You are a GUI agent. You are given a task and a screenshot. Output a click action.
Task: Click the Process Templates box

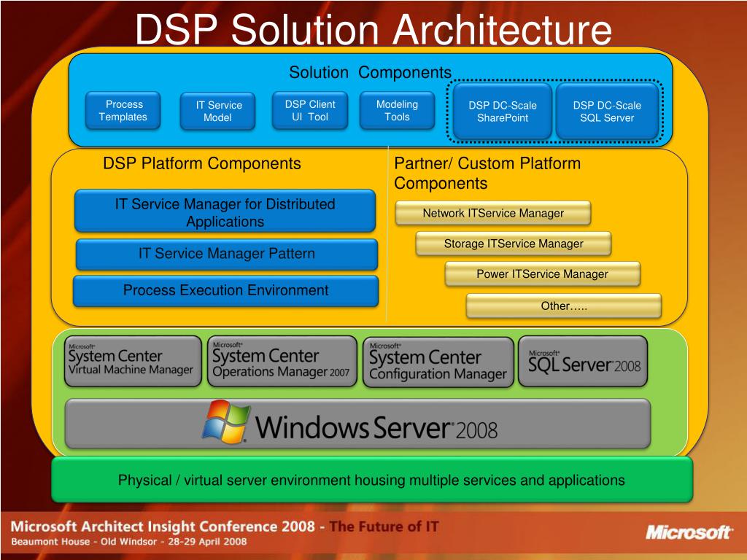click(123, 111)
